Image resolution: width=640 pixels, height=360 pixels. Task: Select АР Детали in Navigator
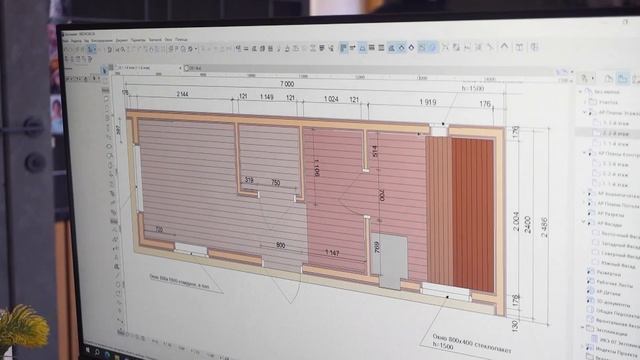coord(608,293)
